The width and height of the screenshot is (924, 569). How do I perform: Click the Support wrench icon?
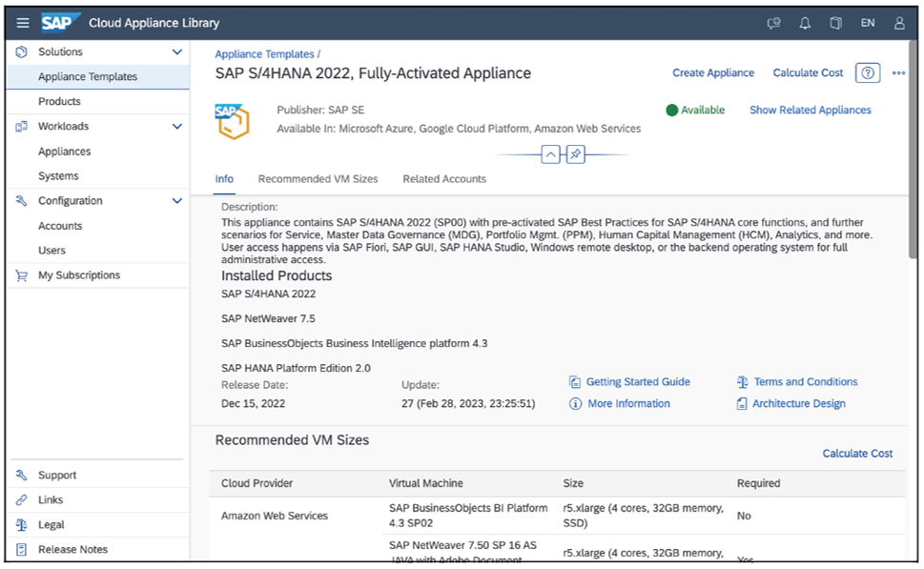pyautogui.click(x=21, y=475)
